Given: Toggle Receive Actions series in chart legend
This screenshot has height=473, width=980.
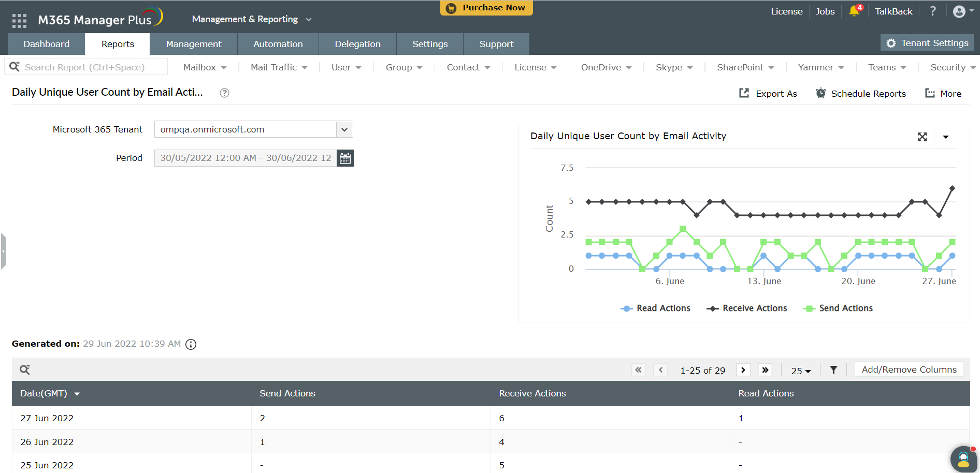Looking at the screenshot, I should pyautogui.click(x=747, y=308).
